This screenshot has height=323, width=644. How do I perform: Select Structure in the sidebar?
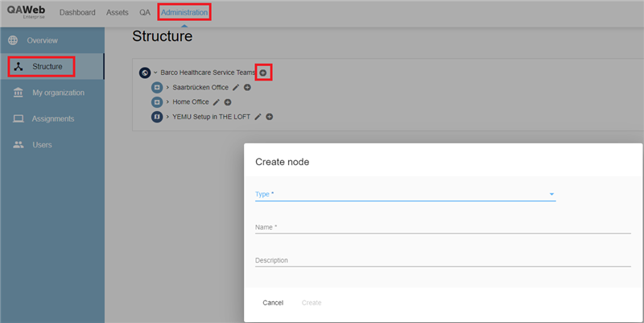click(52, 66)
